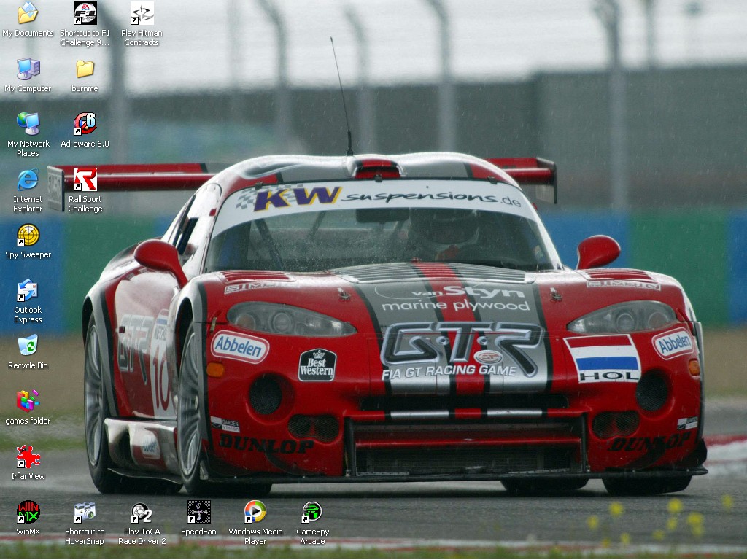Select the RalliSport Challenge shortcut

(85, 179)
